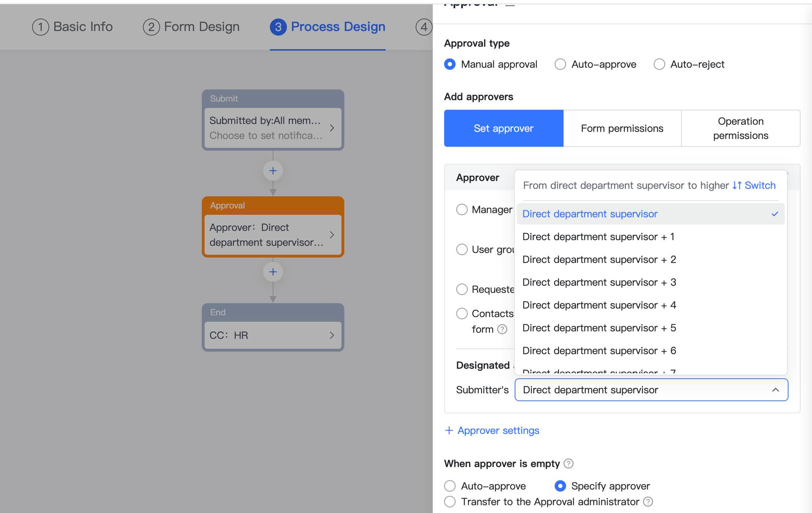This screenshot has width=812, height=513.
Task: Select Transfer to the Approval administrator option
Action: 450,502
